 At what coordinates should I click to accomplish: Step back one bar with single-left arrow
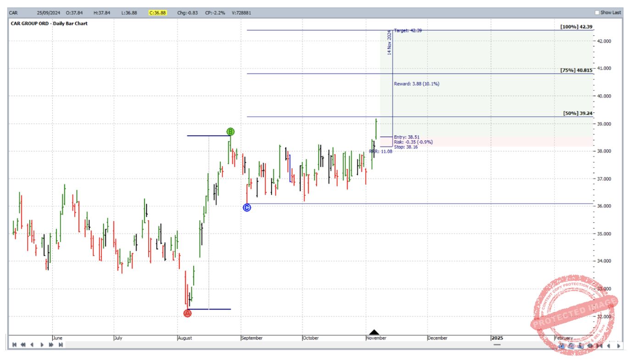32,345
